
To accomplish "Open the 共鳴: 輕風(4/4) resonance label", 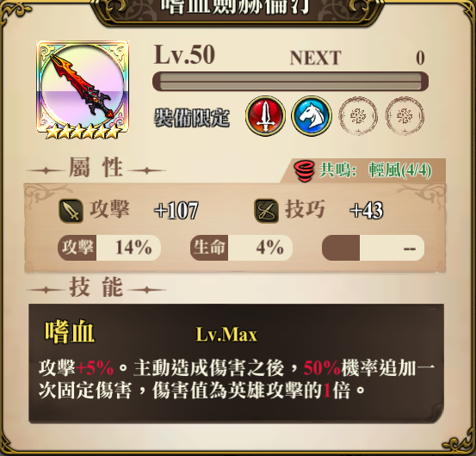I will tap(375, 170).
